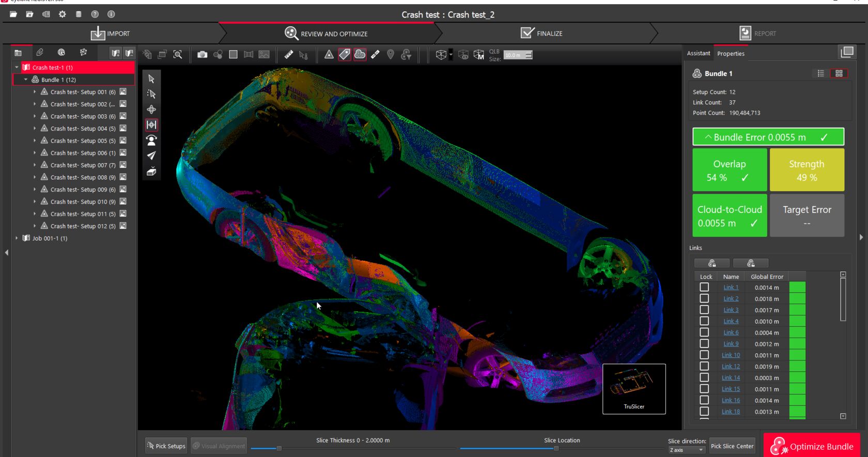Open Link 10 hyperlink

731,355
